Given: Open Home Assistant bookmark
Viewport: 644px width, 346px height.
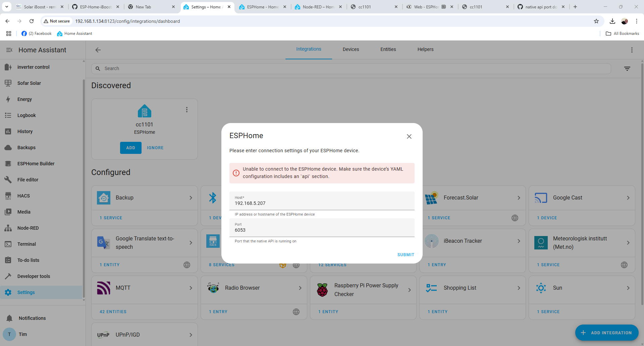Looking at the screenshot, I should (74, 34).
